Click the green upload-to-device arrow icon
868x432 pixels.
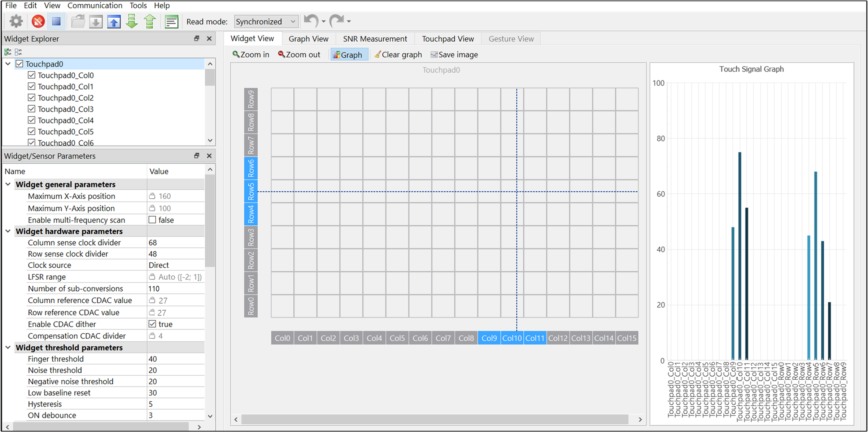pos(150,21)
